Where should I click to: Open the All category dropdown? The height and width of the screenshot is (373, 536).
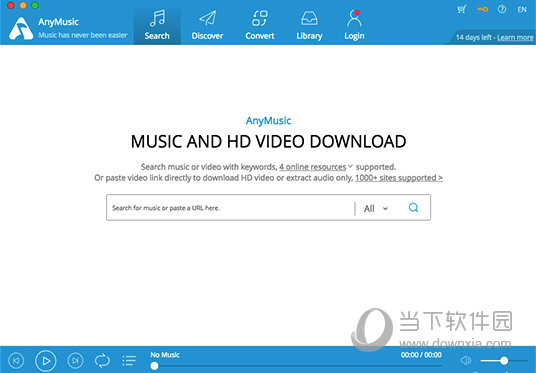tap(376, 208)
